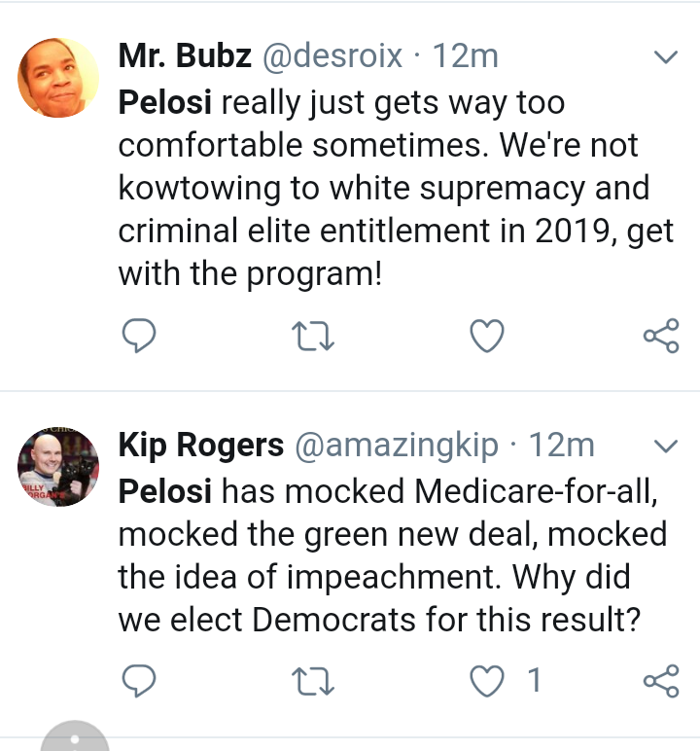
Task: Open Mr. Bubz's profile picture
Action: click(x=59, y=78)
